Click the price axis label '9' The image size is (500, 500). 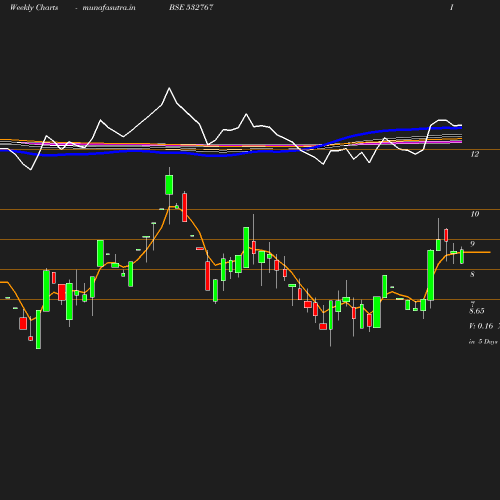pos(472,244)
